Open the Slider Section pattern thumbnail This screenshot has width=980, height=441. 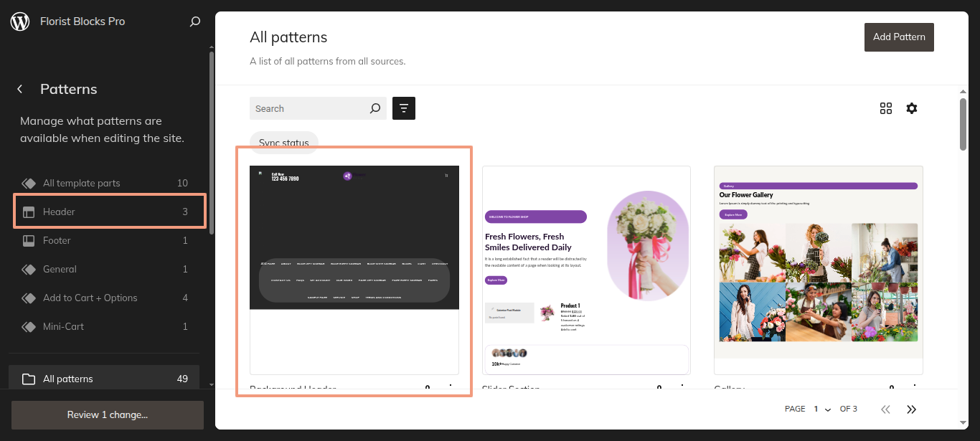[x=586, y=270]
